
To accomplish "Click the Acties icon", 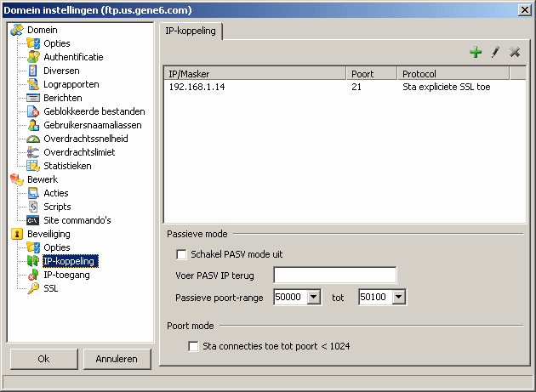I will 33,193.
